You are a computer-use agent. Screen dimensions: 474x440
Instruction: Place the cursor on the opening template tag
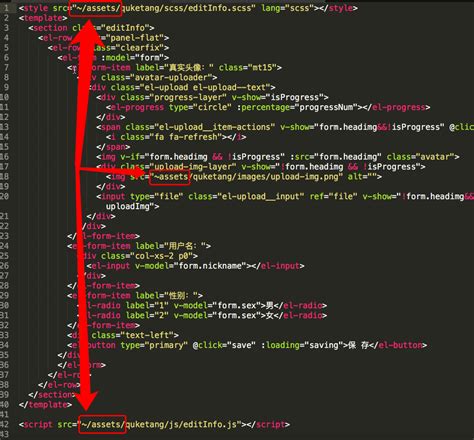pos(43,18)
